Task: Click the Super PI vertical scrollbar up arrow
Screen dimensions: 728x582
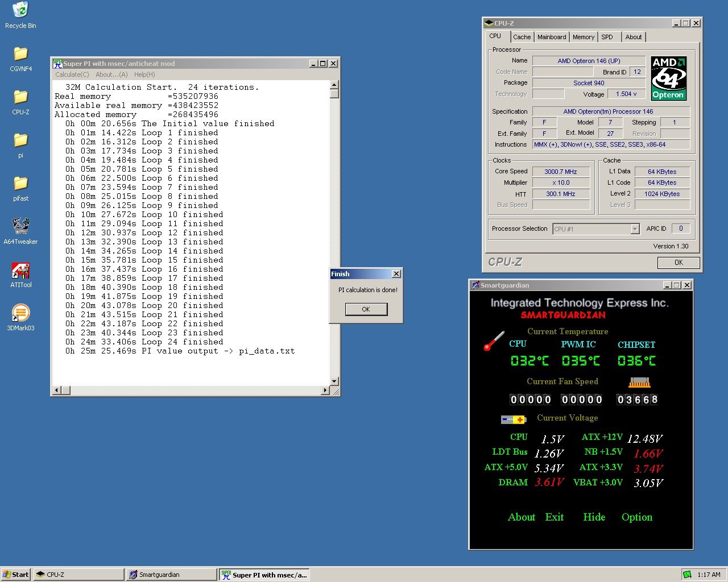Action: [x=334, y=85]
